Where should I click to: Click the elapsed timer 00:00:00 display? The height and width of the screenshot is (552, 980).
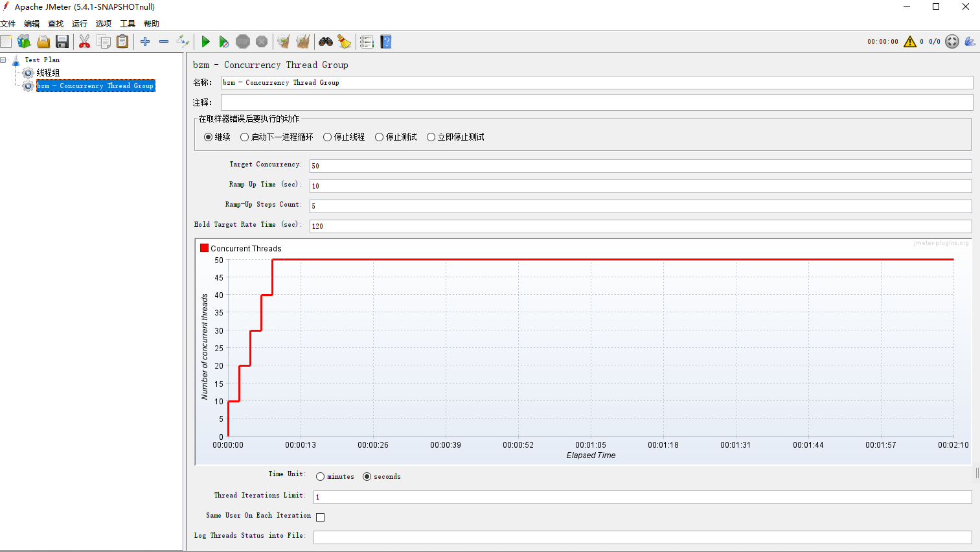pyautogui.click(x=883, y=41)
